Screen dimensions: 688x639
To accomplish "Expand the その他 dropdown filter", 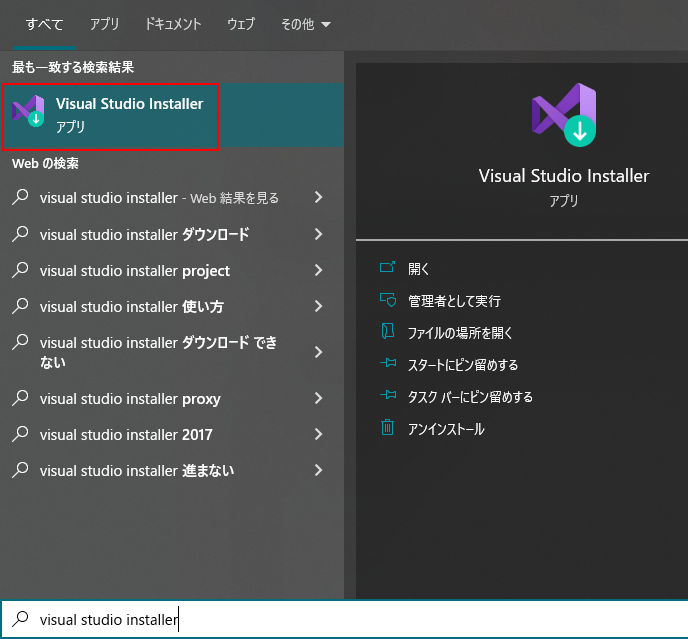I will (x=305, y=24).
